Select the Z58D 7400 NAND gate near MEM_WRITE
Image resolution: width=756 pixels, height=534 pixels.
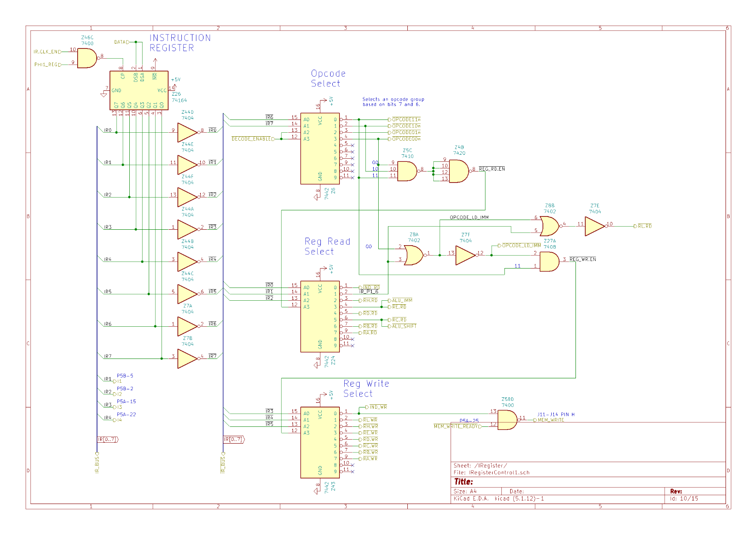507,420
